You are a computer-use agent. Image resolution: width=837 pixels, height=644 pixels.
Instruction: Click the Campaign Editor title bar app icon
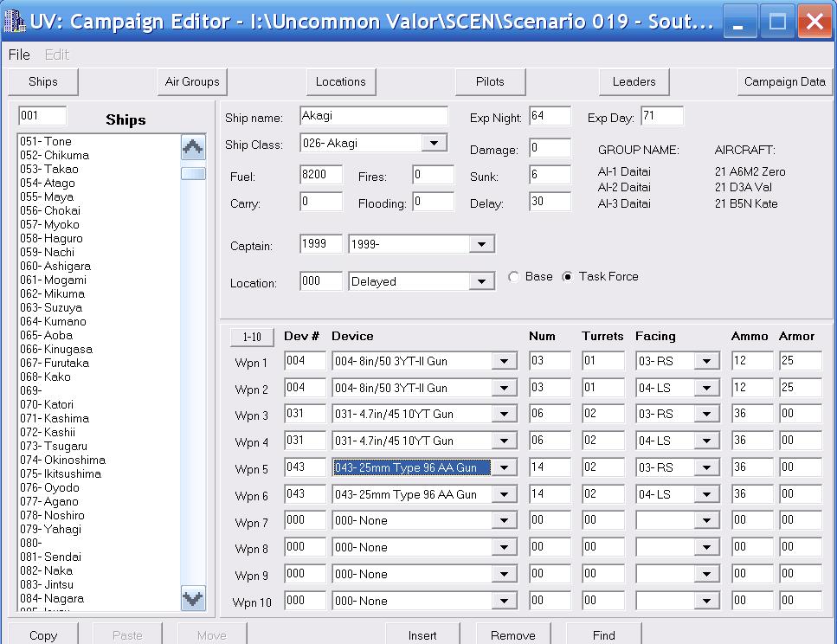pos(14,20)
